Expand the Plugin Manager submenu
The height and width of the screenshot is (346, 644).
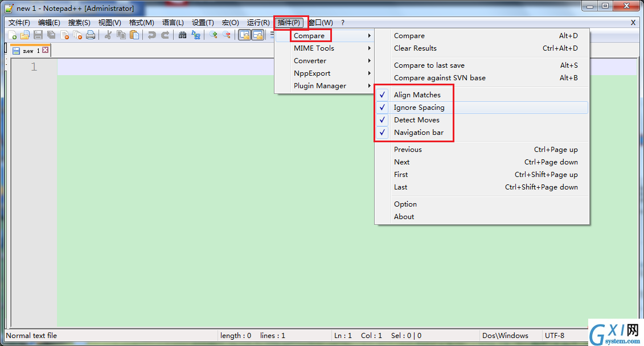[x=325, y=86]
